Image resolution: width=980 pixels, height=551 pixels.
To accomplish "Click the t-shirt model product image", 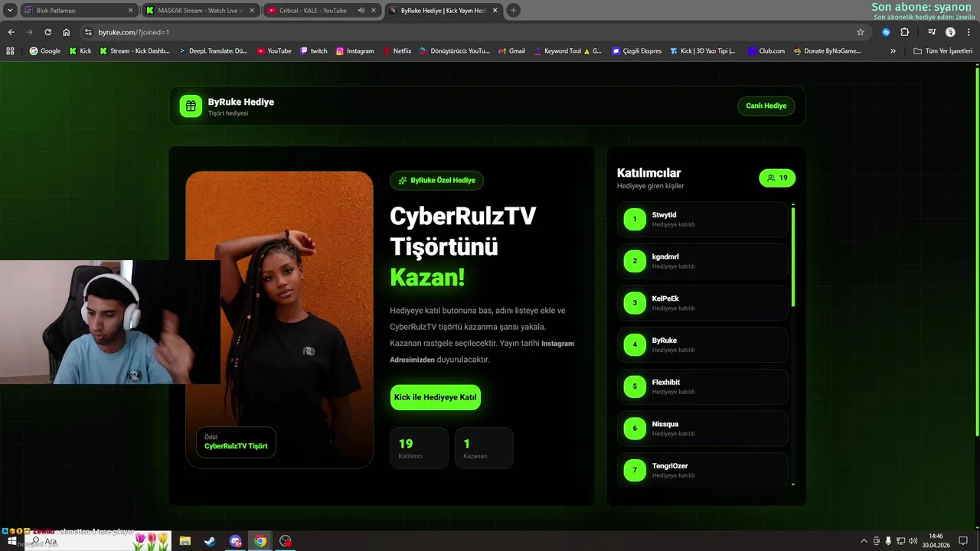I will [x=279, y=320].
